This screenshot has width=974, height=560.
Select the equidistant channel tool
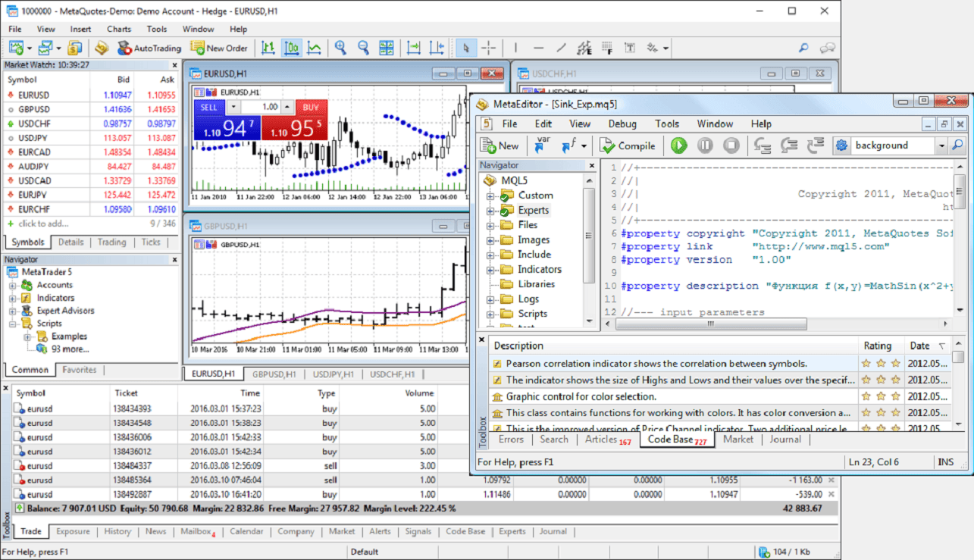[584, 48]
